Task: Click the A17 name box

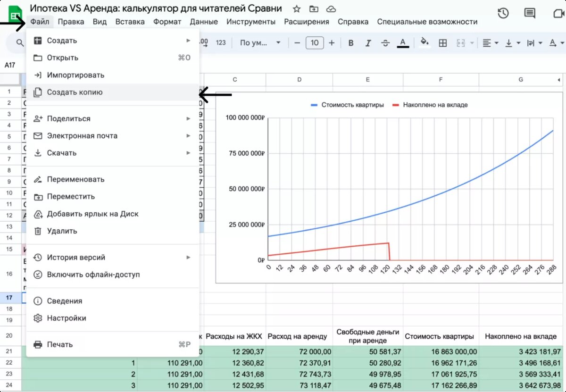Action: pos(10,65)
